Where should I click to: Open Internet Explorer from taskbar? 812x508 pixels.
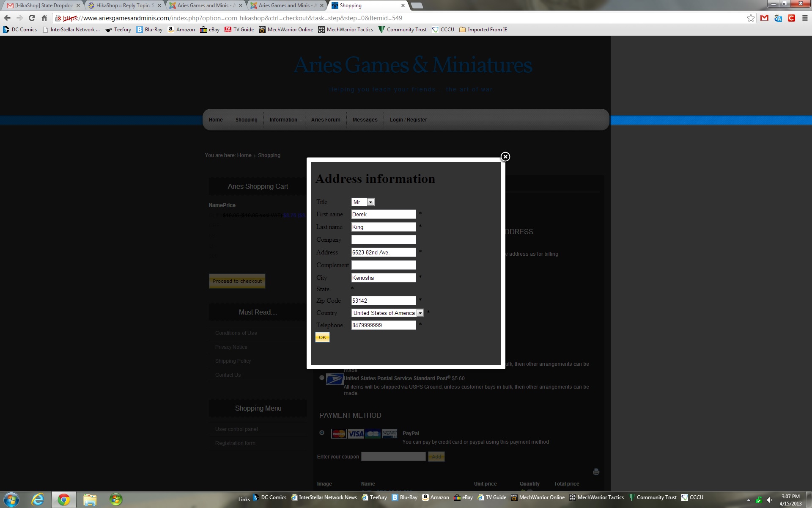click(38, 500)
